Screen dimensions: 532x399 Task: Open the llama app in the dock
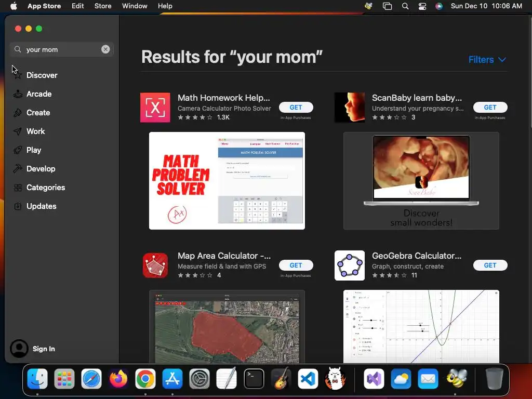[335, 379]
